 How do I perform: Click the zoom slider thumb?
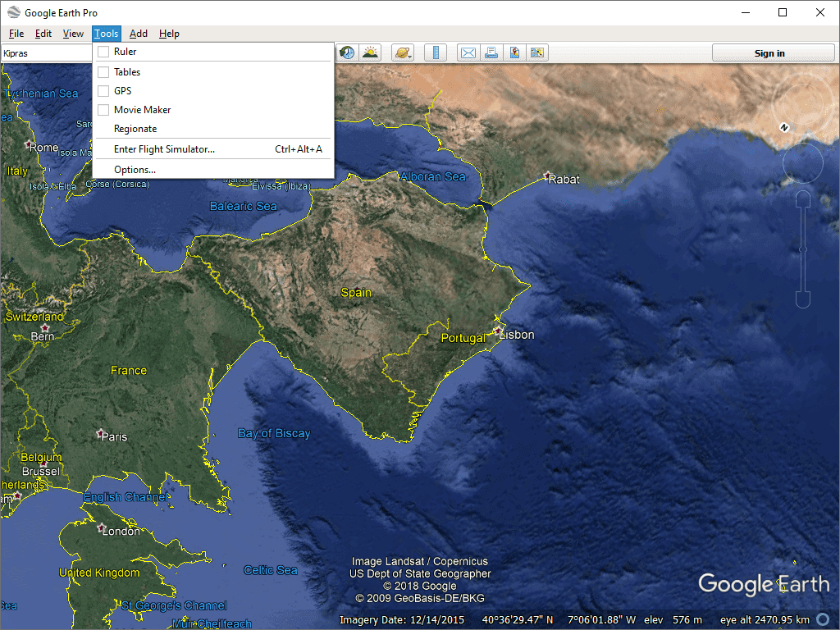coord(802,249)
